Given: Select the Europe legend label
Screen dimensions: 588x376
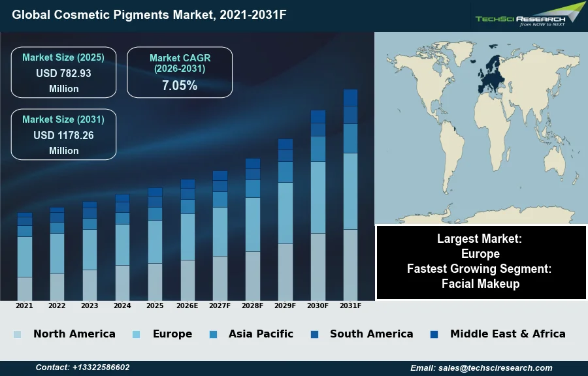Looking at the screenshot, I should point(172,334).
